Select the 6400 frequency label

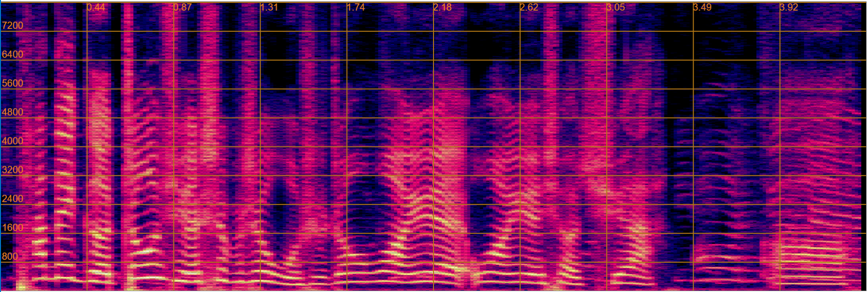(x=12, y=54)
